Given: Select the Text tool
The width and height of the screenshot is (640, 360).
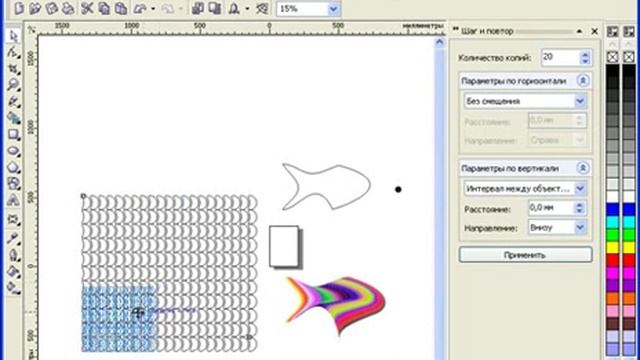Looking at the screenshot, I should coord(13,200).
